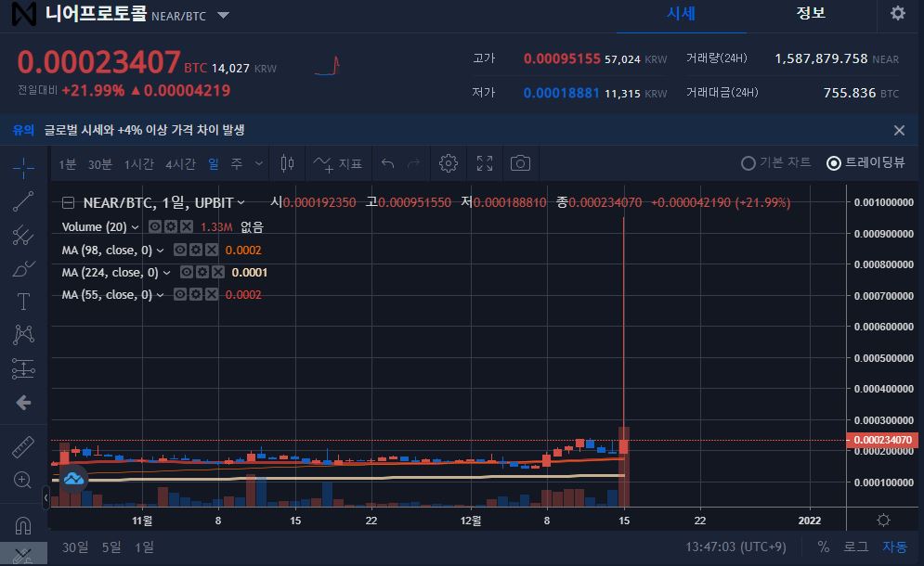Set date range to 5일

coord(111,547)
